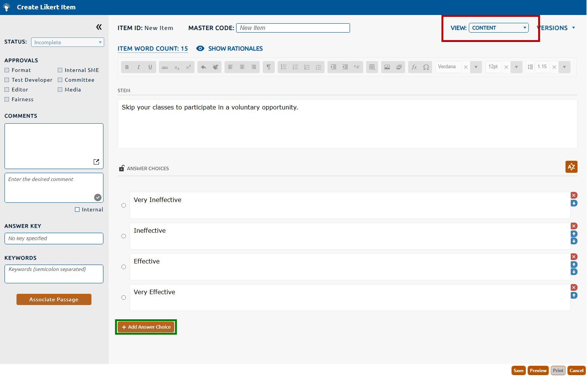This screenshot has width=588, height=377.
Task: Click the orange AZ sort icon
Action: point(571,167)
